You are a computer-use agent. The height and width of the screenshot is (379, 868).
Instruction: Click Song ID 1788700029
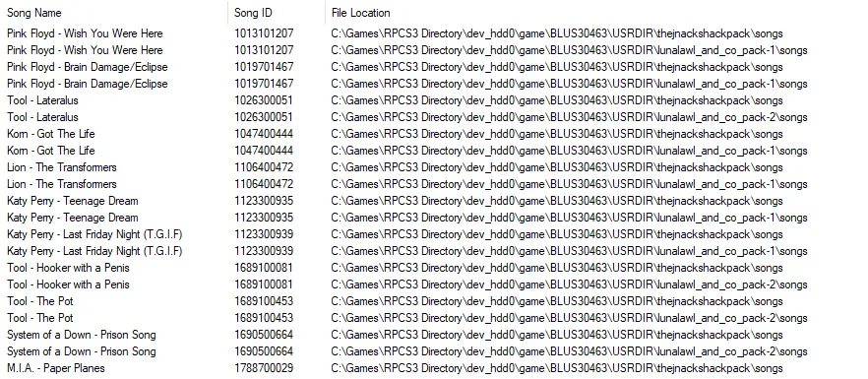tap(264, 368)
